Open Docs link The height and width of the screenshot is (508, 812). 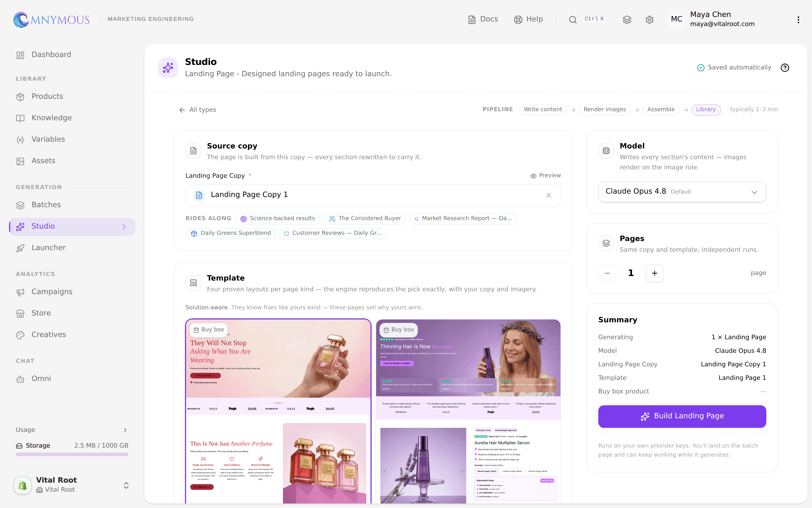(x=483, y=19)
